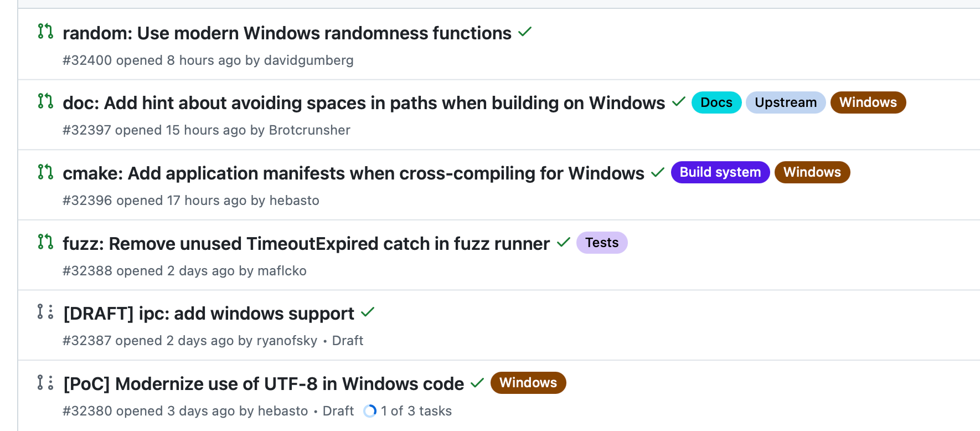Click draft PR icon beside ipc windows support
This screenshot has width=980, height=431.
point(45,312)
